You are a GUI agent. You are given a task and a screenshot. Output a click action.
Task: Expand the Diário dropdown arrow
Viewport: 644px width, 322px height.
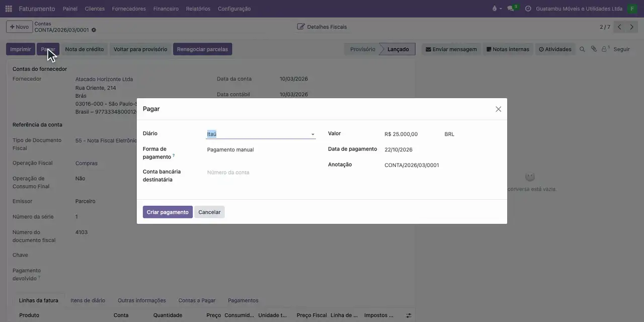312,134
